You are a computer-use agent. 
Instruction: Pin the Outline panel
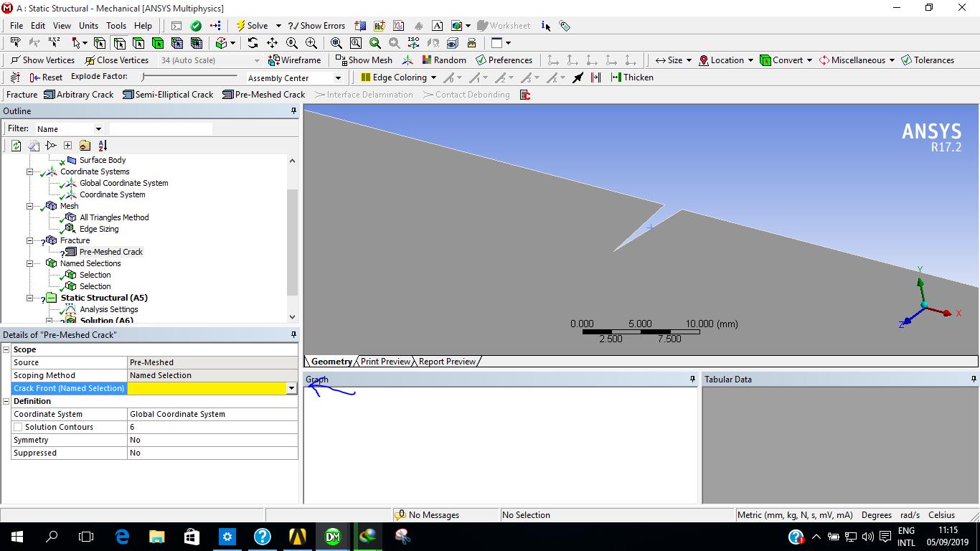click(293, 111)
